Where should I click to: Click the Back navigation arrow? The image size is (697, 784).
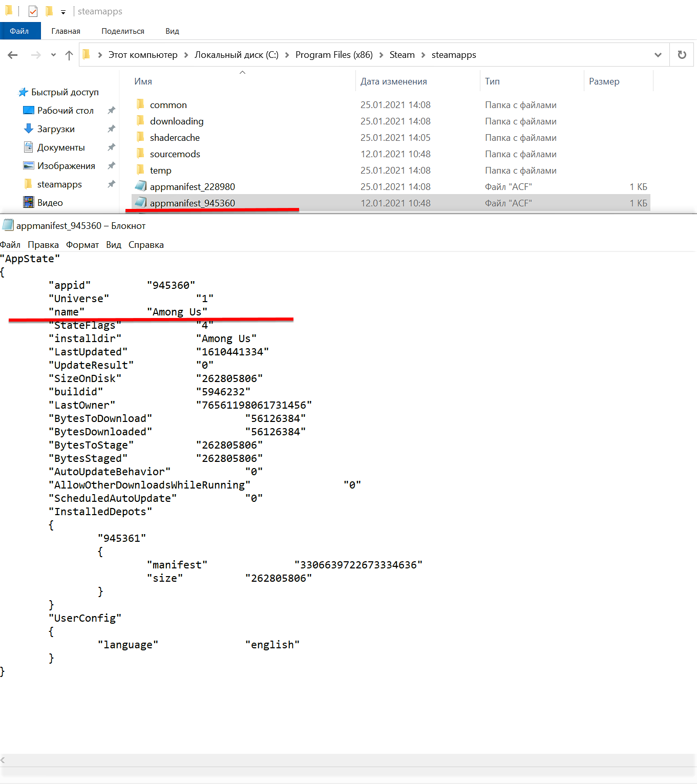click(x=13, y=55)
